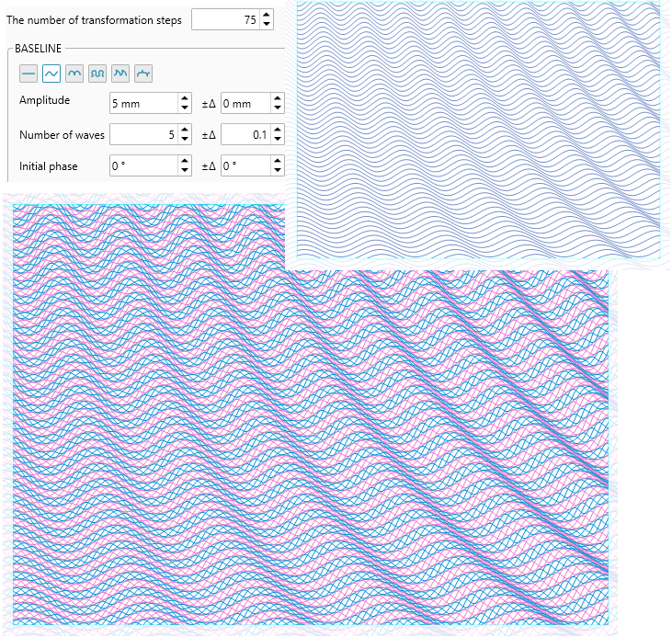The width and height of the screenshot is (672, 637).
Task: Click the 'The number of transformation steps' label
Action: (94, 20)
